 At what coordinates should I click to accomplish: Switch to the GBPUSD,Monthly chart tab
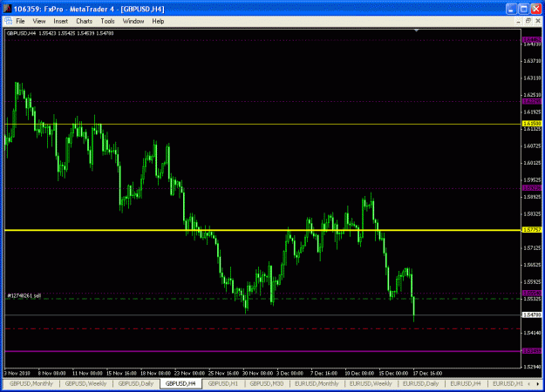[31, 383]
